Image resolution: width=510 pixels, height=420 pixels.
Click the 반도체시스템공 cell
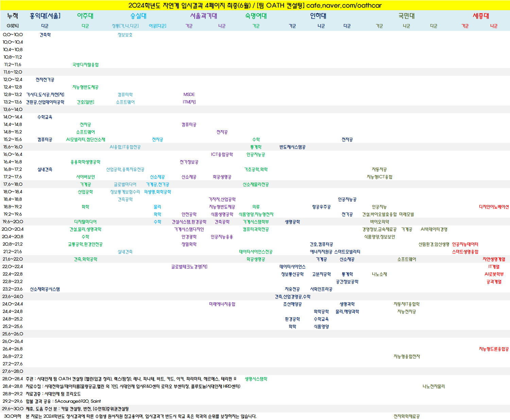tap(292, 147)
